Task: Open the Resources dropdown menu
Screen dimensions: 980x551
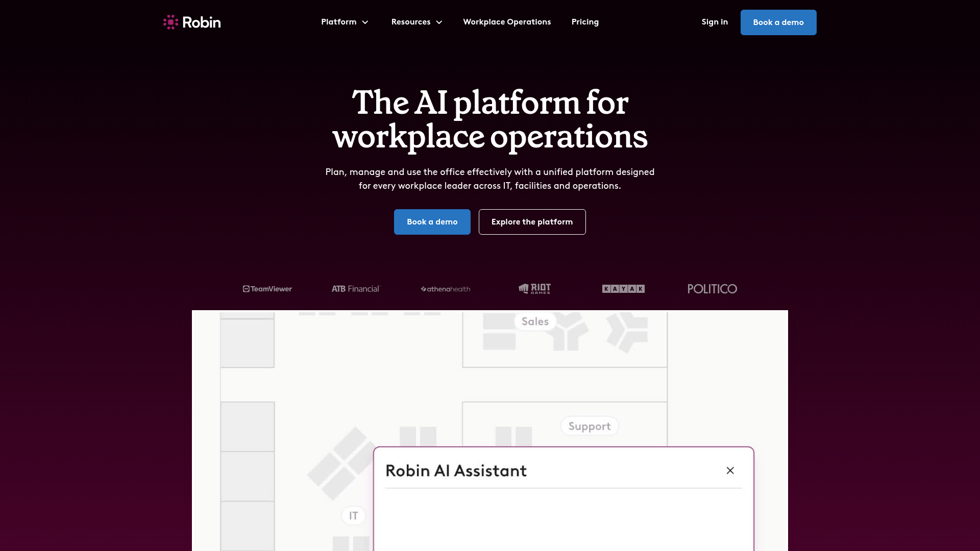Action: (x=416, y=22)
